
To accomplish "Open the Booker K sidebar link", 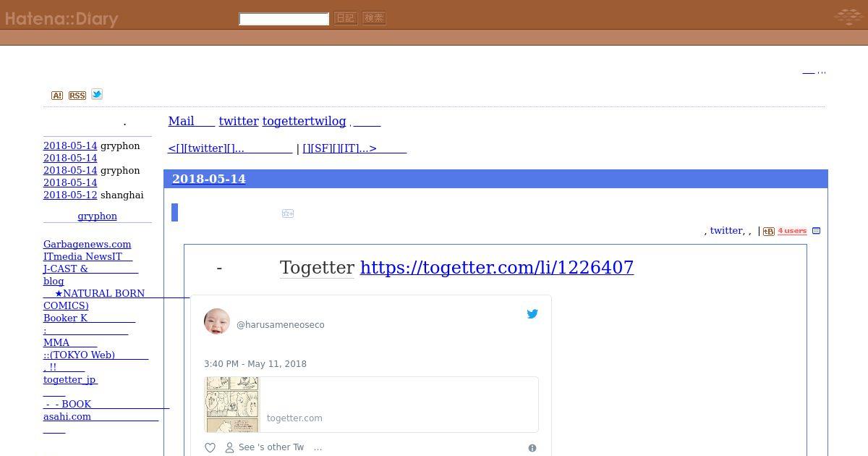I will pyautogui.click(x=89, y=318).
